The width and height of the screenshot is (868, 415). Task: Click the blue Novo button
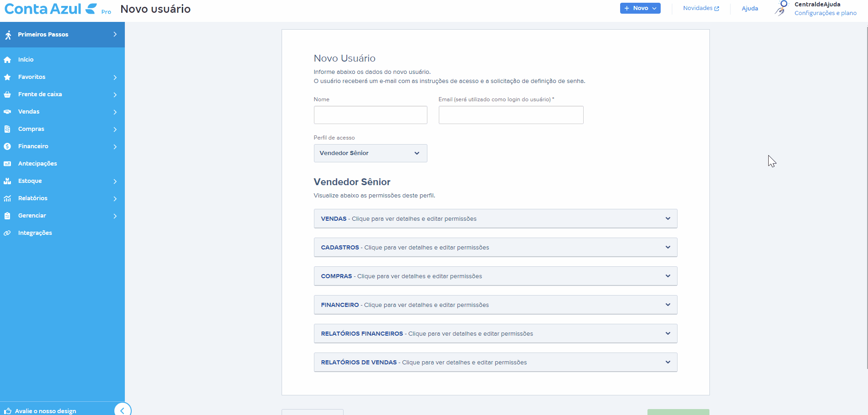[x=640, y=8]
